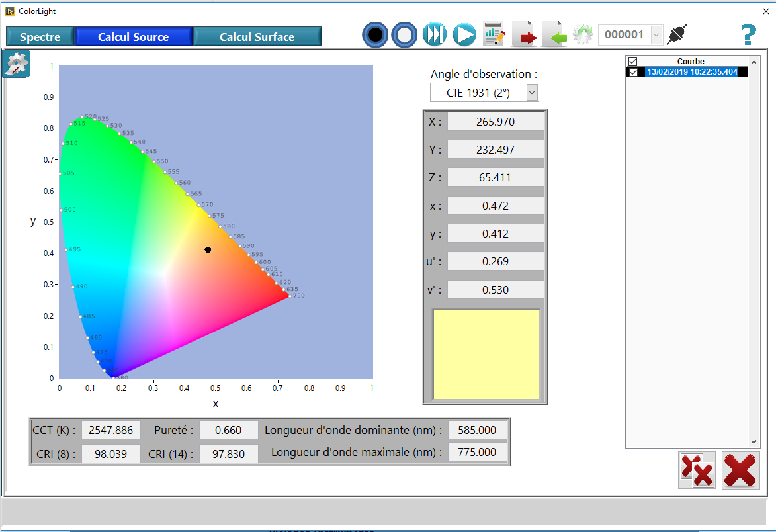Click the plug connection icon
Viewport: 776px width, 532px height.
(677, 34)
